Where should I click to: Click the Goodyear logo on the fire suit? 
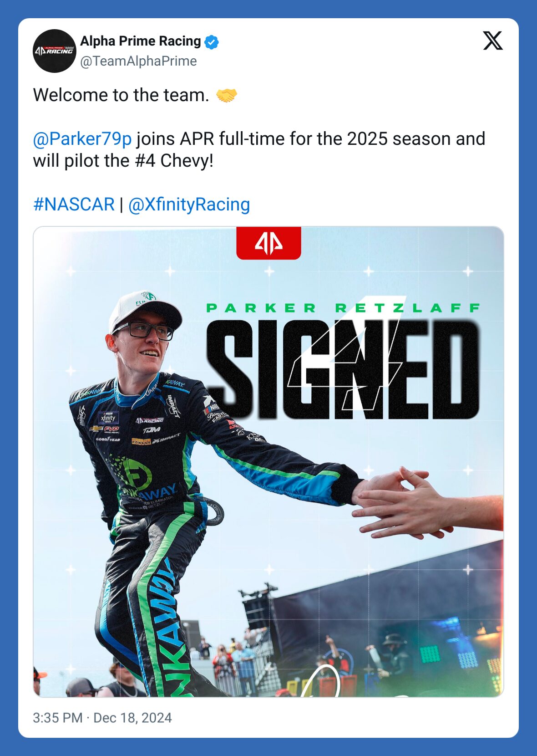pyautogui.click(x=108, y=439)
